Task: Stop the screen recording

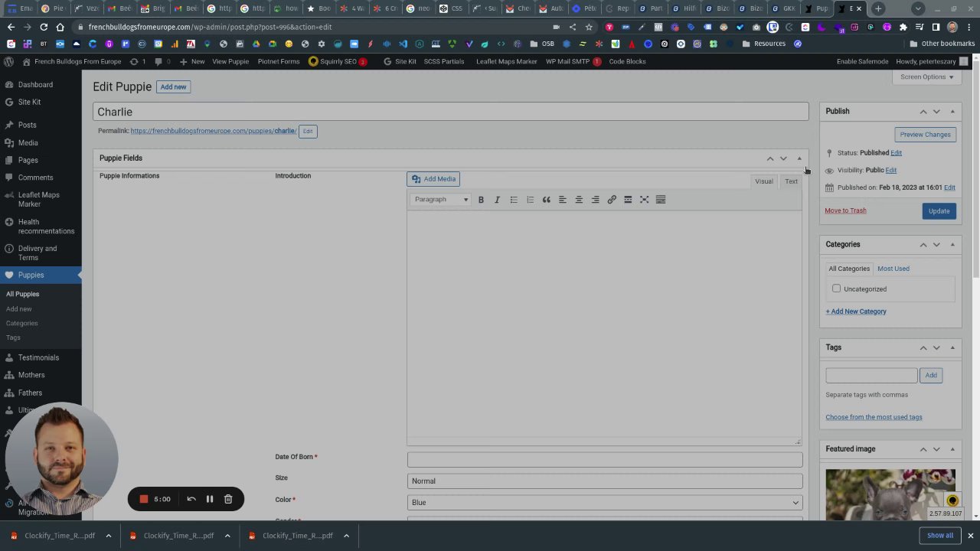Action: coord(143,499)
